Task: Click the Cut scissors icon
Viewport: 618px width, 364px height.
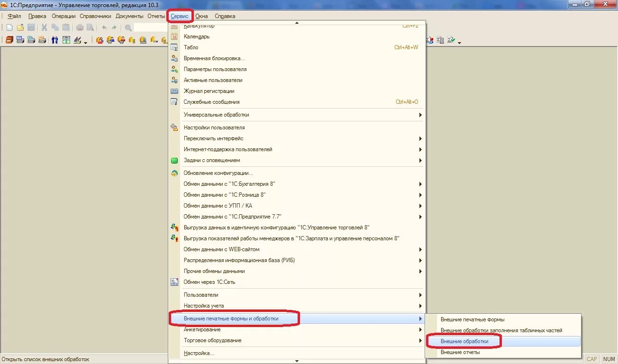Action: [45, 27]
